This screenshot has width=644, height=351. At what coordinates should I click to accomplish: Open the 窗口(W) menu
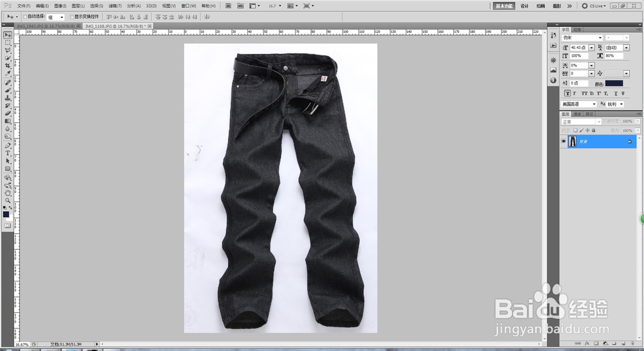(189, 6)
